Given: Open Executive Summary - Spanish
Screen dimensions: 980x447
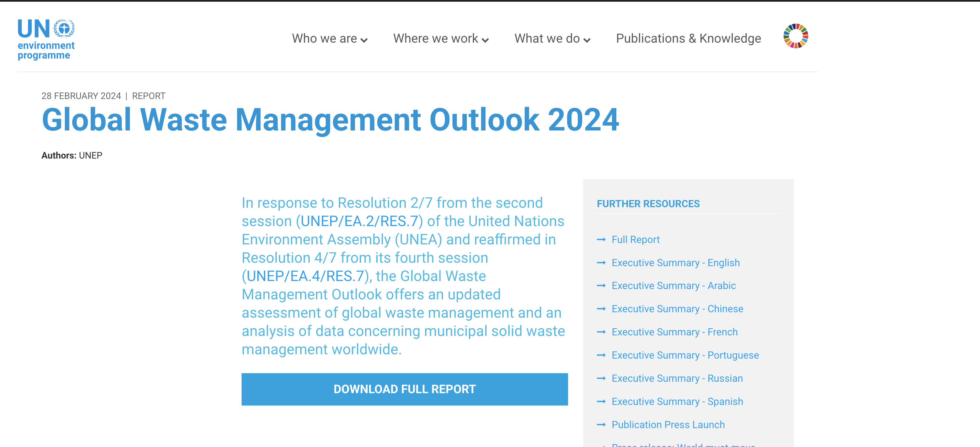Looking at the screenshot, I should coord(677,402).
